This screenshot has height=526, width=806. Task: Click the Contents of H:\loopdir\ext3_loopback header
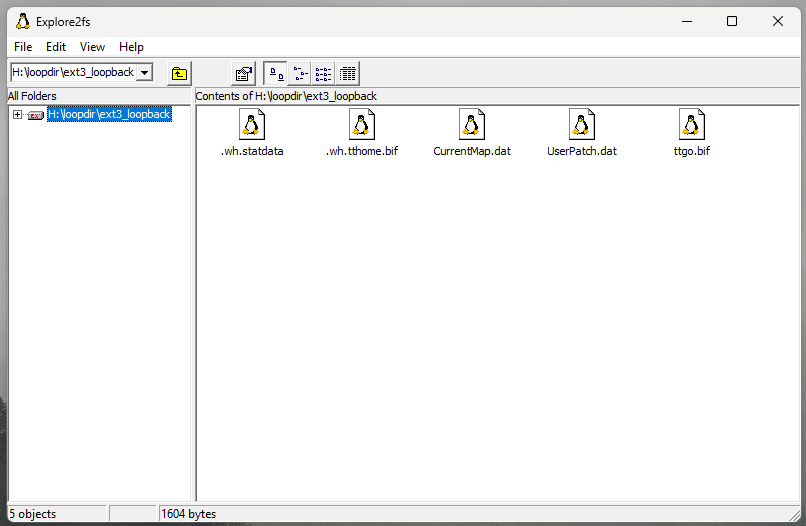click(x=498, y=96)
